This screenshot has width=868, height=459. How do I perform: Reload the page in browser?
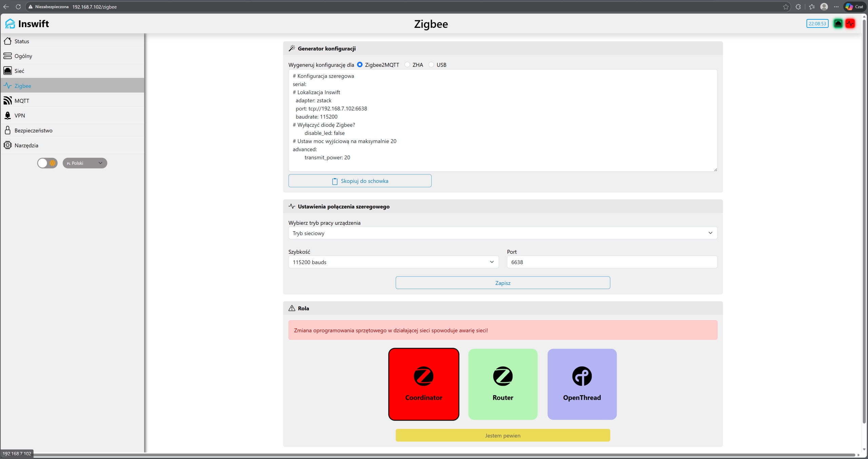pyautogui.click(x=18, y=7)
